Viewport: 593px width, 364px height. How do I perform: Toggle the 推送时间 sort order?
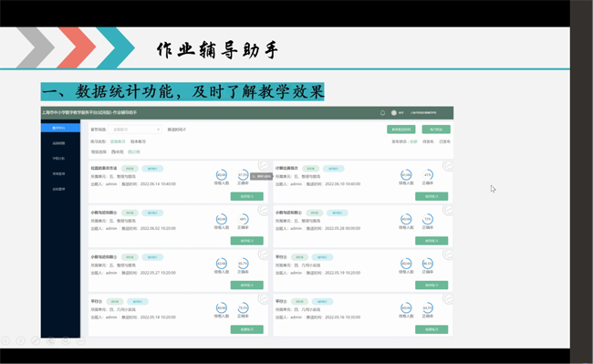click(176, 130)
